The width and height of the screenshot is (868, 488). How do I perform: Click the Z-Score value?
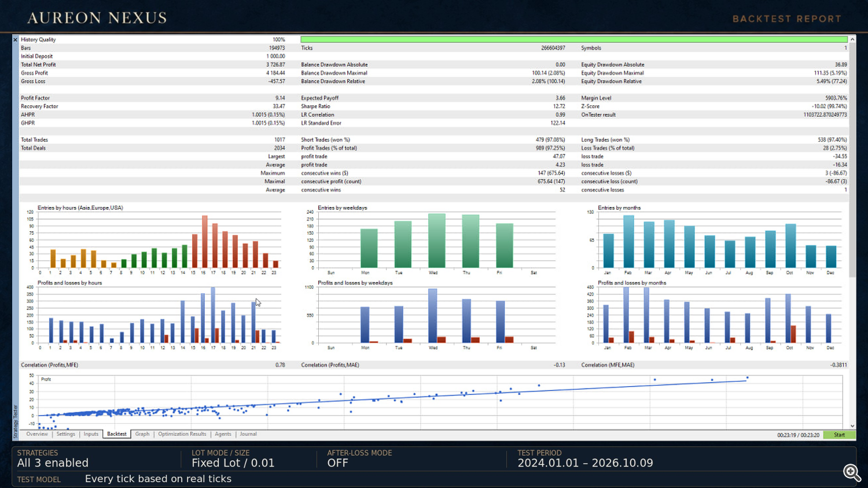(x=829, y=106)
